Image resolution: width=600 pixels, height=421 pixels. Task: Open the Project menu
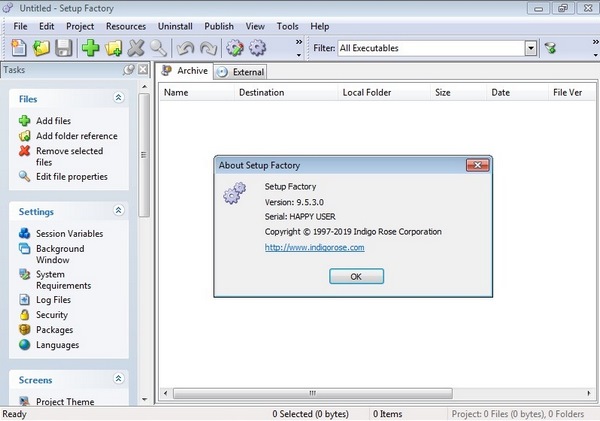click(x=80, y=26)
